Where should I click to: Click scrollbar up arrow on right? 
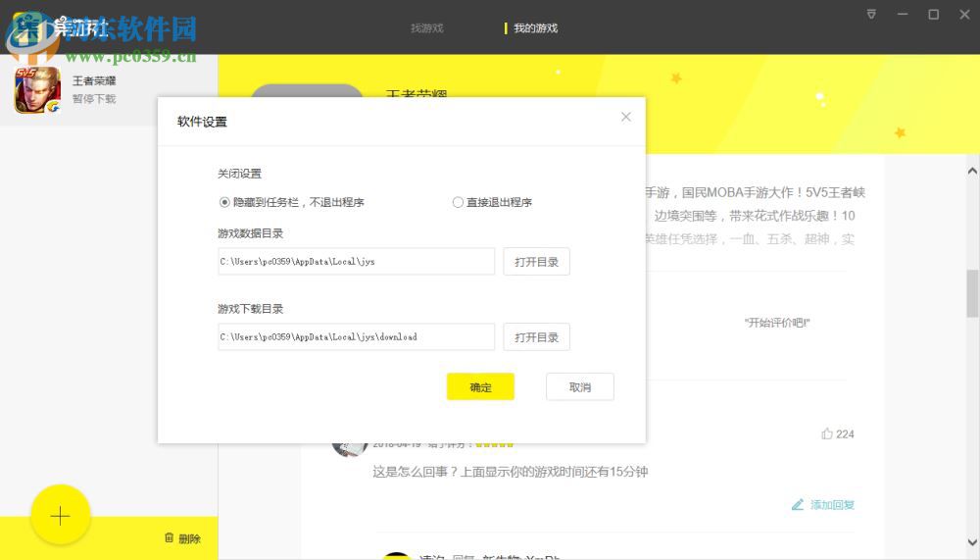972,171
